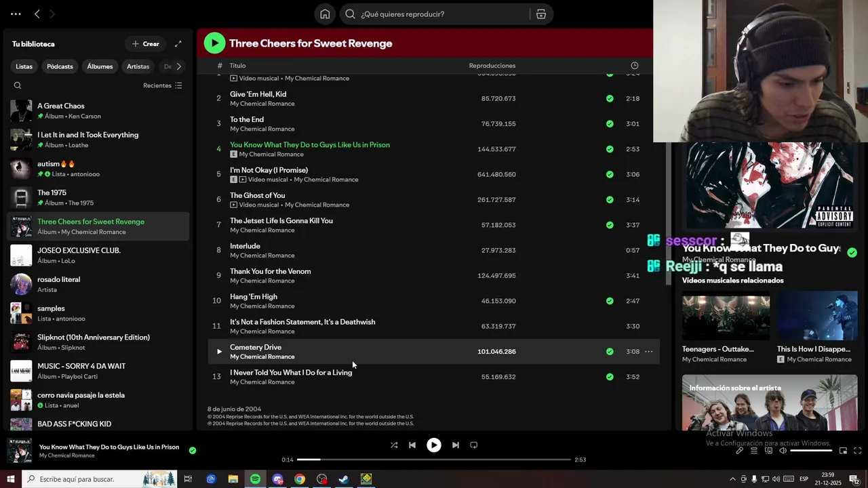Image resolution: width=868 pixels, height=488 pixels.
Task: Toggle repeat mode
Action: pos(474,445)
